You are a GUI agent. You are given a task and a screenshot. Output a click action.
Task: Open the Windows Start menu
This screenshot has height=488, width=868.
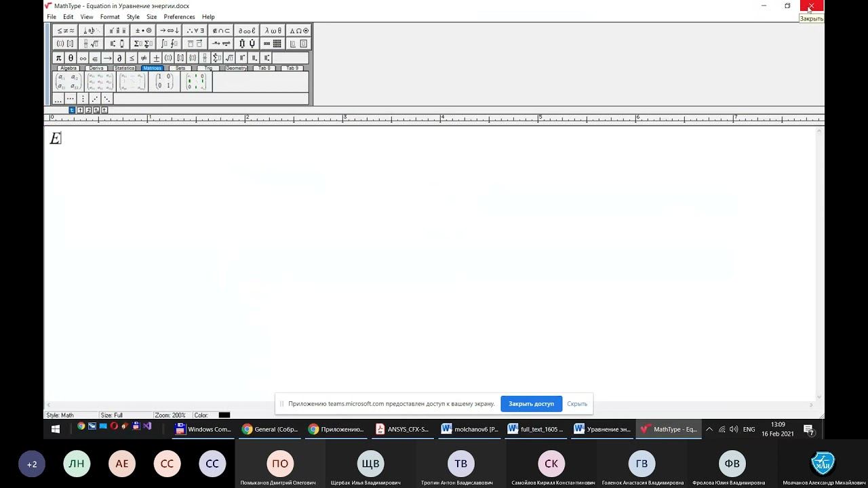[x=56, y=429]
